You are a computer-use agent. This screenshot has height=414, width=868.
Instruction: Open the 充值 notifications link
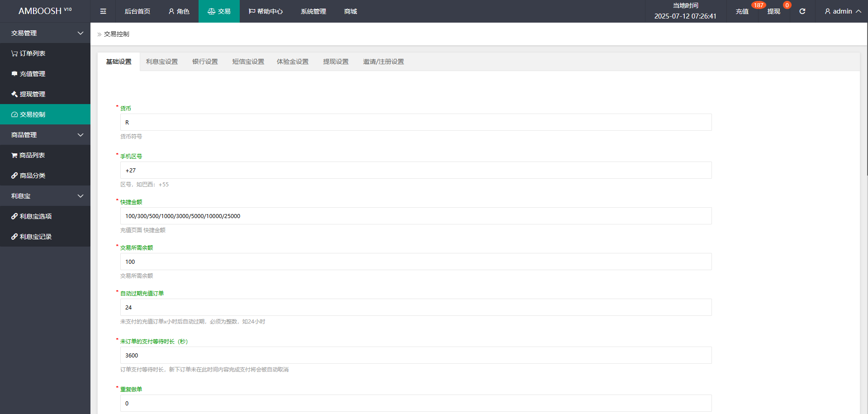742,11
